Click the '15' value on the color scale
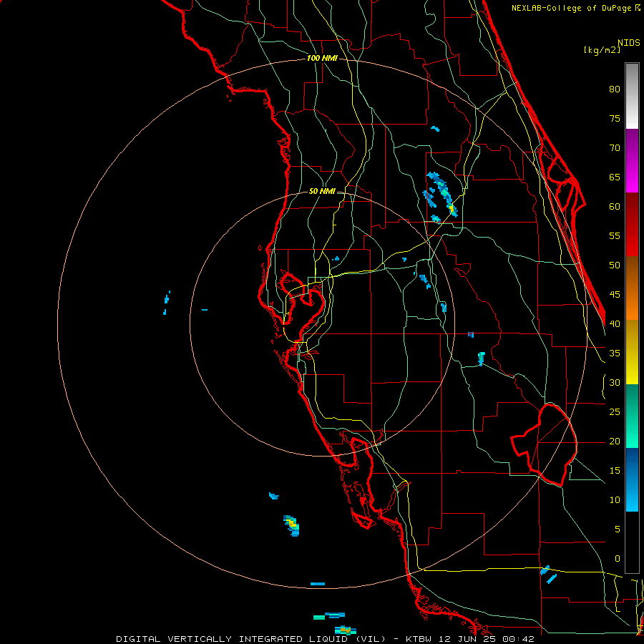The image size is (644, 644). click(x=615, y=471)
